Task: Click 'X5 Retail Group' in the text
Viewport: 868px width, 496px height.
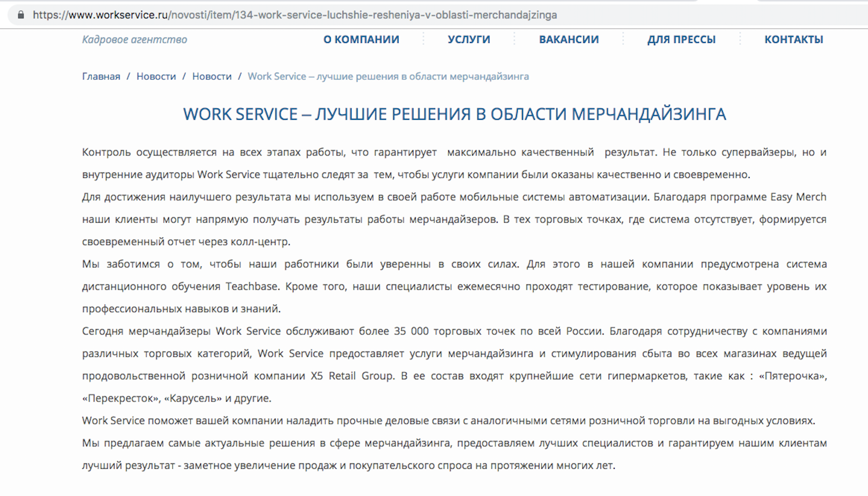Action: click(352, 376)
